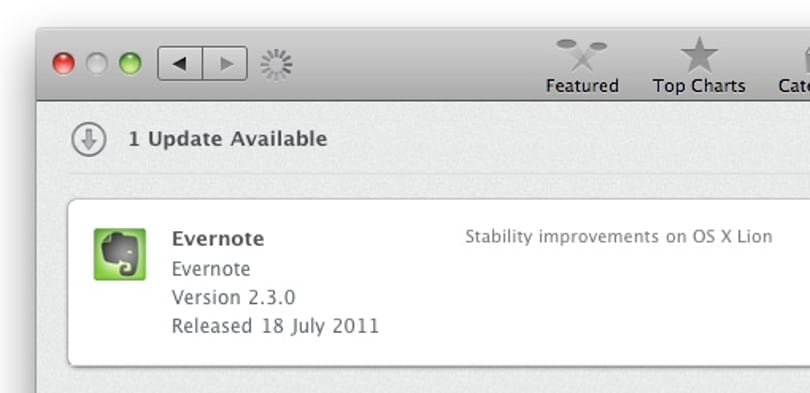Go forward with the right arrow button
This screenshot has height=393, width=810.
225,64
